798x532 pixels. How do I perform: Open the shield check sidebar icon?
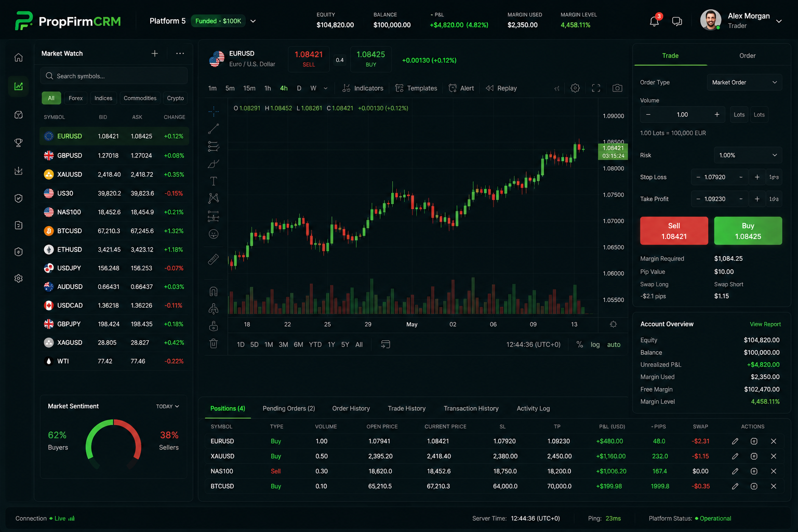pyautogui.click(x=19, y=198)
